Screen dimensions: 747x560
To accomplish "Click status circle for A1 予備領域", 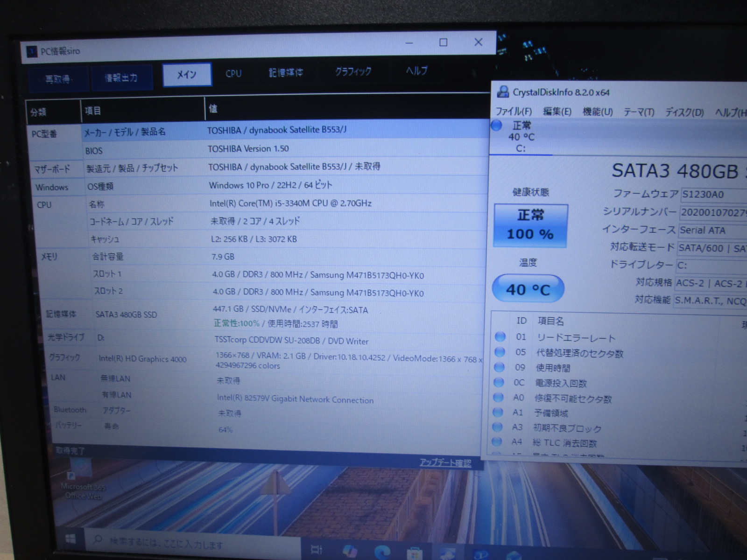I will 498,413.
